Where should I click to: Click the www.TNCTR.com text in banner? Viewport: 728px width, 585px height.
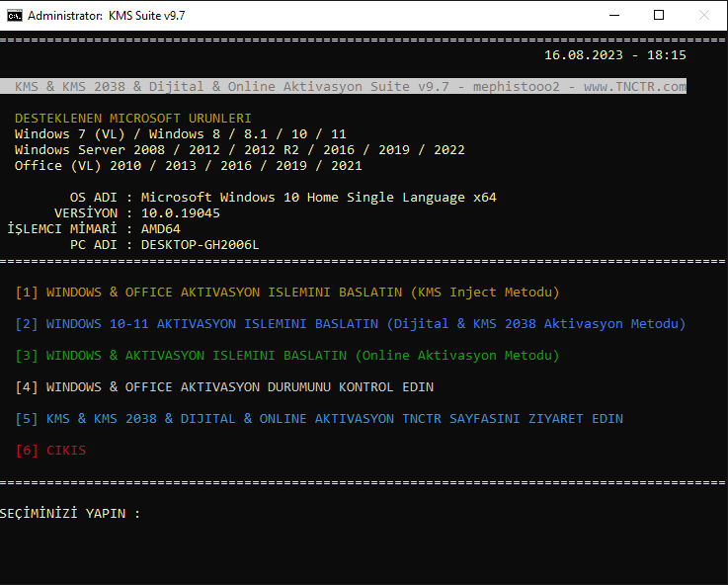pos(634,87)
